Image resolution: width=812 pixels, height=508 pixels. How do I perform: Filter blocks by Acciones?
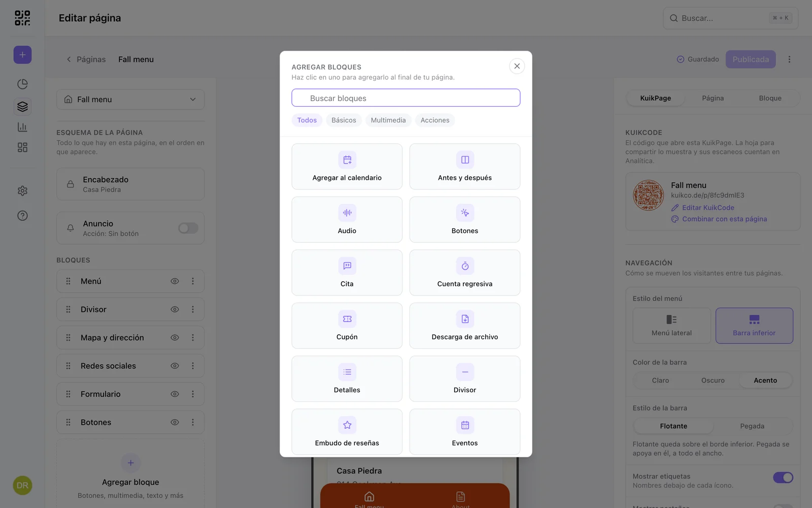[435, 120]
